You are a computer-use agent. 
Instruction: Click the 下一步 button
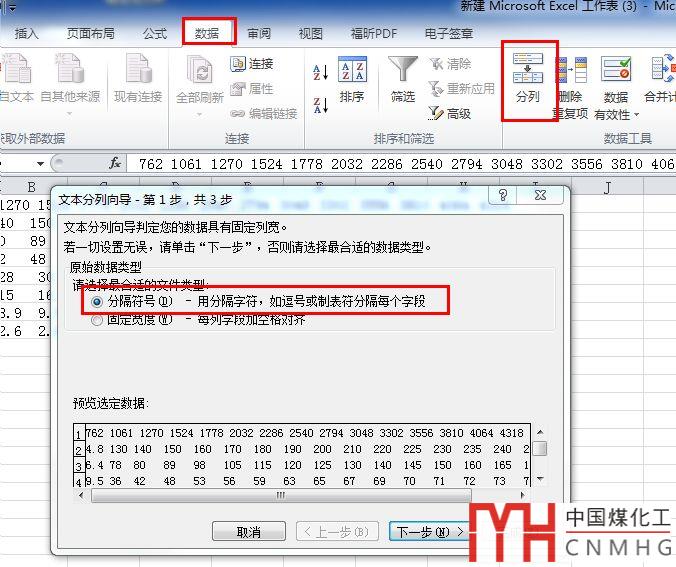[x=429, y=531]
